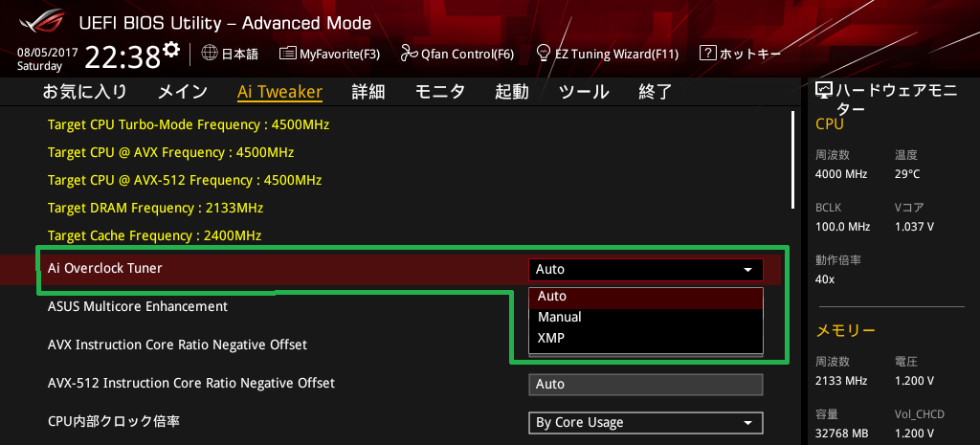Click the language globe icon
Viewport: 980px width, 445px height.
tap(210, 54)
